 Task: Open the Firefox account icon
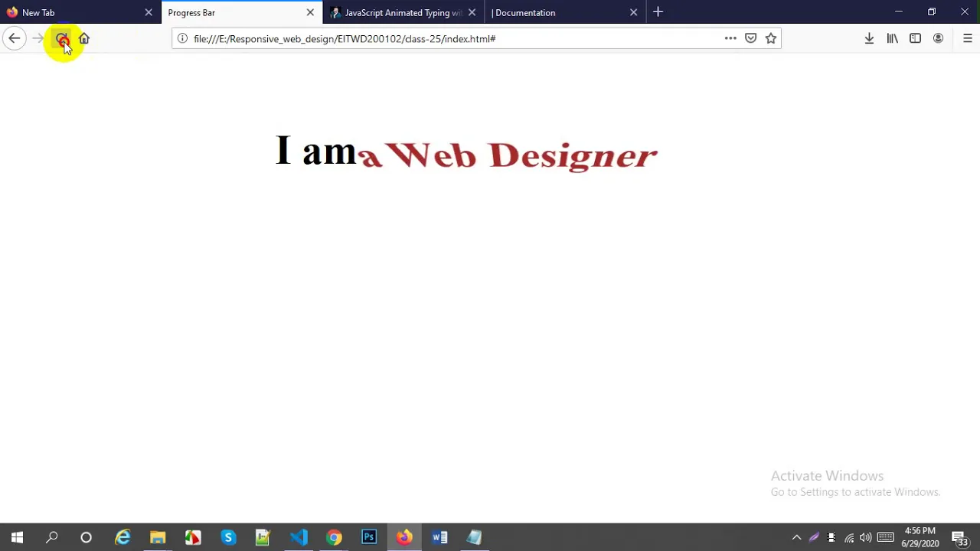(x=938, y=38)
